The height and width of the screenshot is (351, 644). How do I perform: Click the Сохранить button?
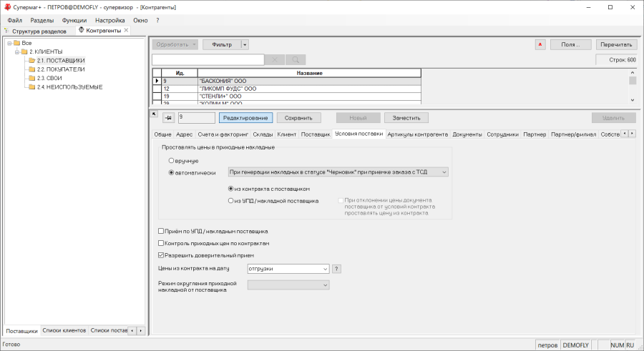point(299,118)
